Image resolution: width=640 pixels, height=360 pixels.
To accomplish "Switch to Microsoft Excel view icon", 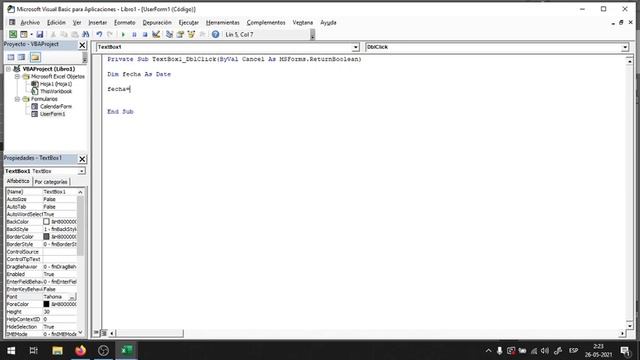I will [13, 35].
